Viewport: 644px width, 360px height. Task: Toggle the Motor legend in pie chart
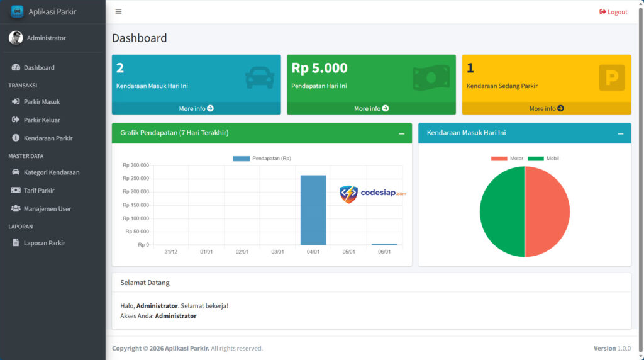(x=507, y=159)
